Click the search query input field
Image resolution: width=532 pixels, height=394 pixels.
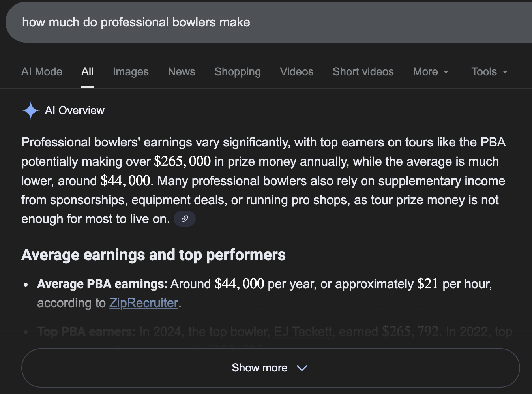pyautogui.click(x=268, y=23)
